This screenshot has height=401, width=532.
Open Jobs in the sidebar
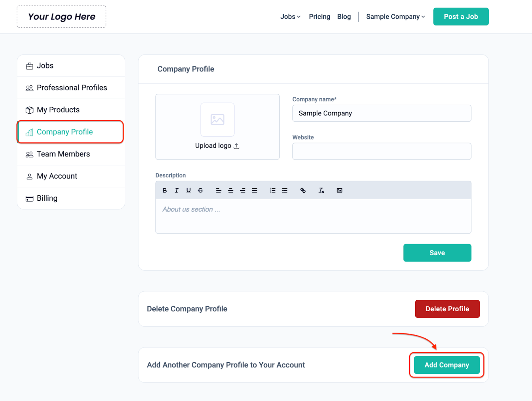[x=71, y=66]
